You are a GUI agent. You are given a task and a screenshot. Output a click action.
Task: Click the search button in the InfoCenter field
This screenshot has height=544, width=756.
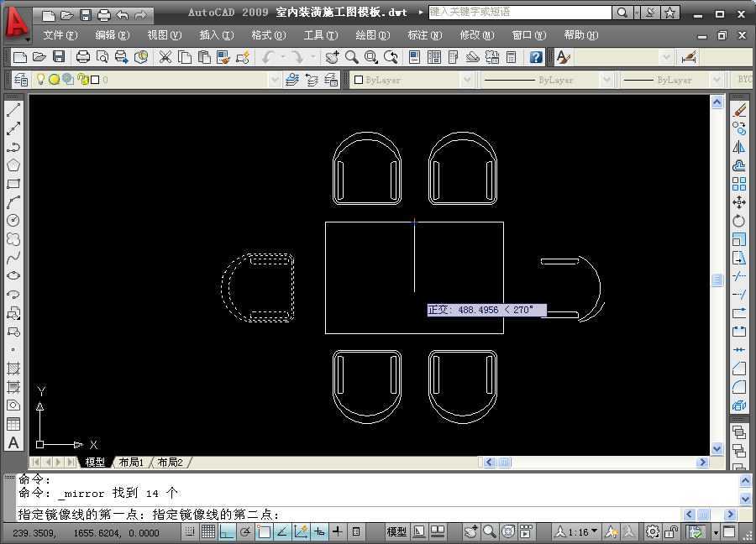coord(622,13)
